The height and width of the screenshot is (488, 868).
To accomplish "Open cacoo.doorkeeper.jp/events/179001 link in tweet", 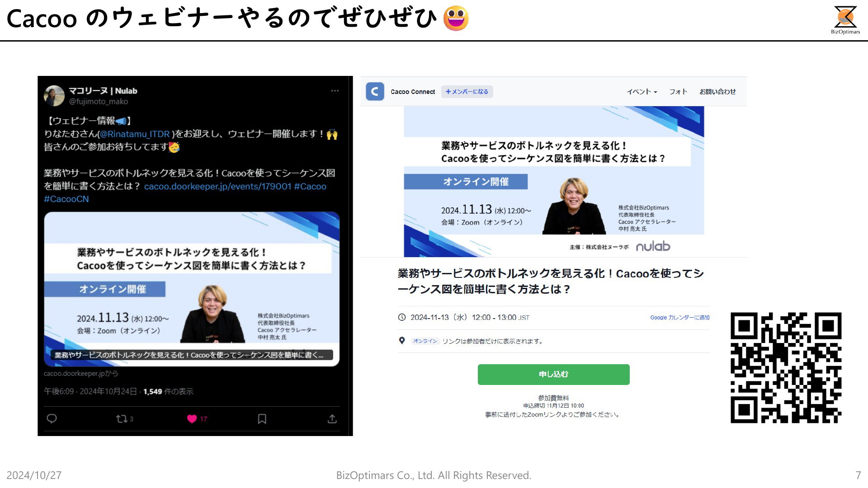I will pos(218,186).
